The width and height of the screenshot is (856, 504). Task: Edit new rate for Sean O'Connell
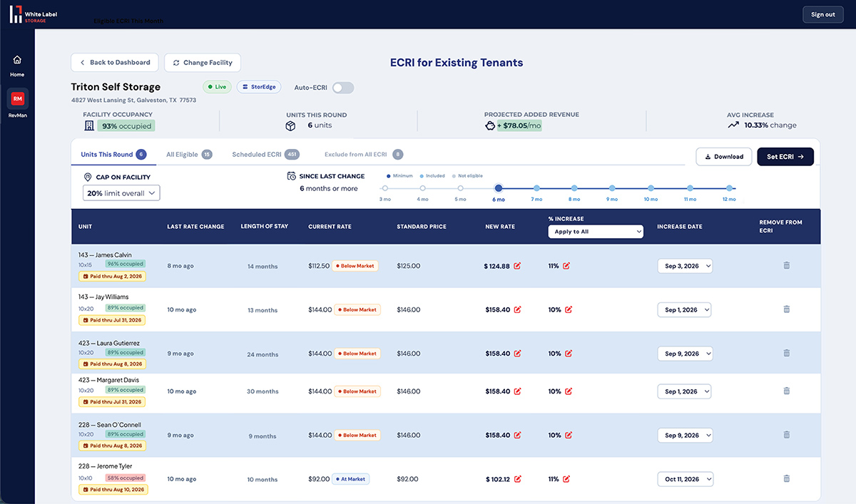tap(517, 435)
